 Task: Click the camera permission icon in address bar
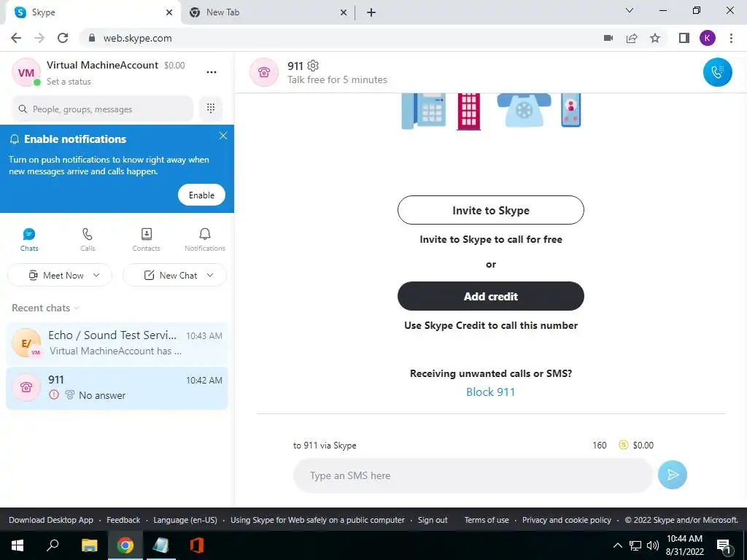coord(608,38)
